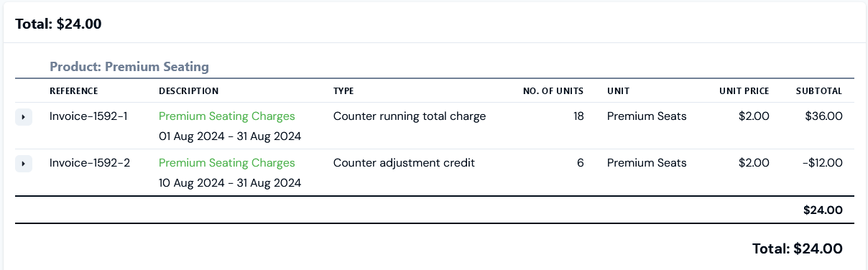Open Premium Seating Charges link for Invoice-1592-2

[x=226, y=163]
